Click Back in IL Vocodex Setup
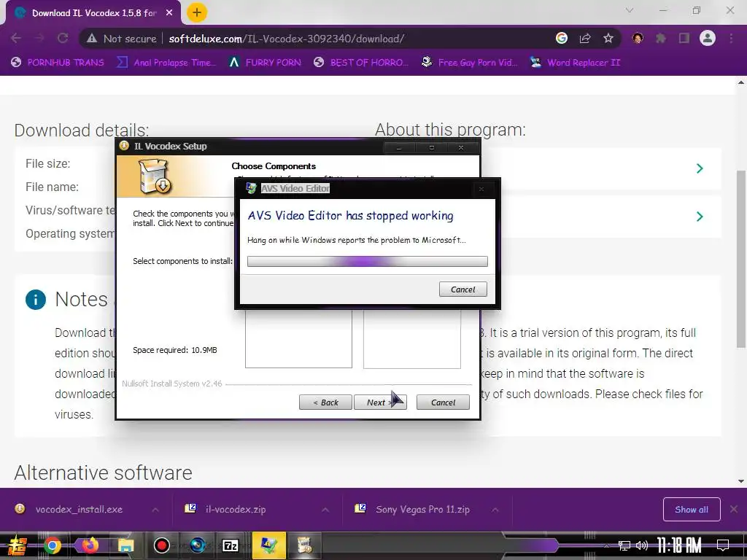Screen dimensions: 747x560 [x=325, y=402]
